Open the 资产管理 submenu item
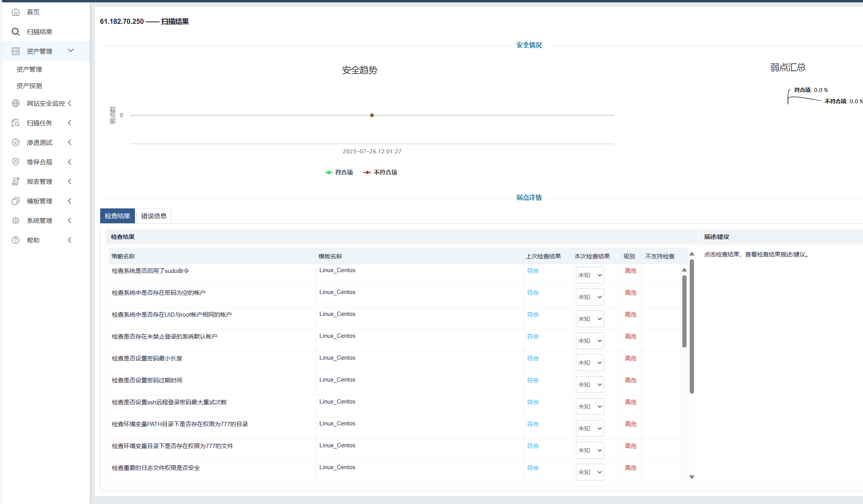This screenshot has width=863, height=504. click(29, 69)
